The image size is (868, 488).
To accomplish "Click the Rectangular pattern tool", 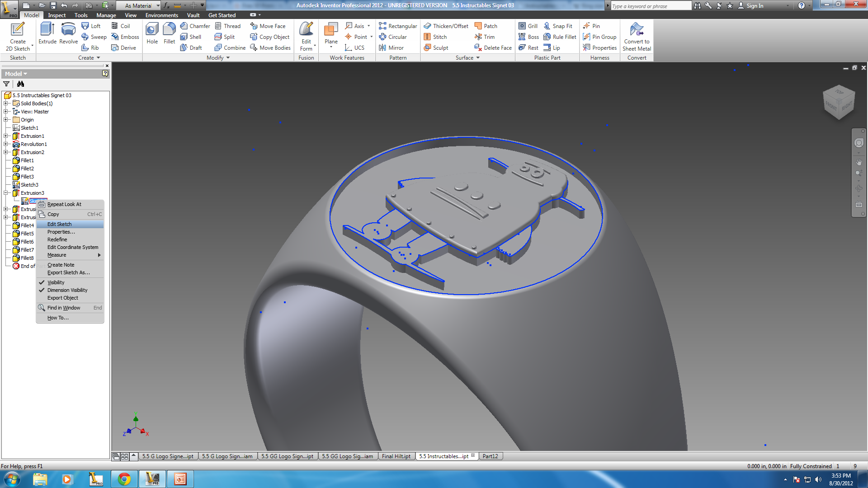I will click(398, 26).
